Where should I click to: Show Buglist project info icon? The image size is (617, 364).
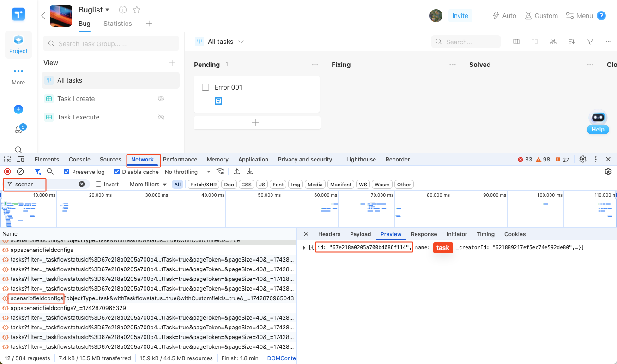coord(123,10)
